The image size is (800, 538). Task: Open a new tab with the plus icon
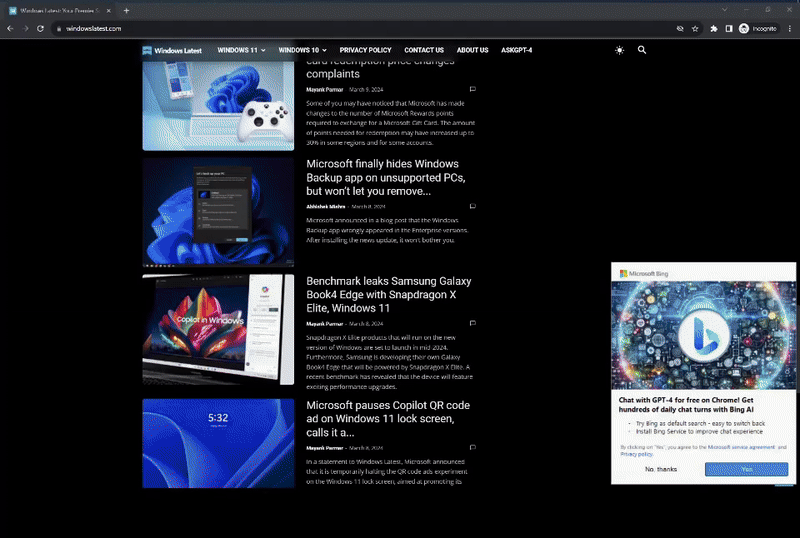pyautogui.click(x=126, y=10)
